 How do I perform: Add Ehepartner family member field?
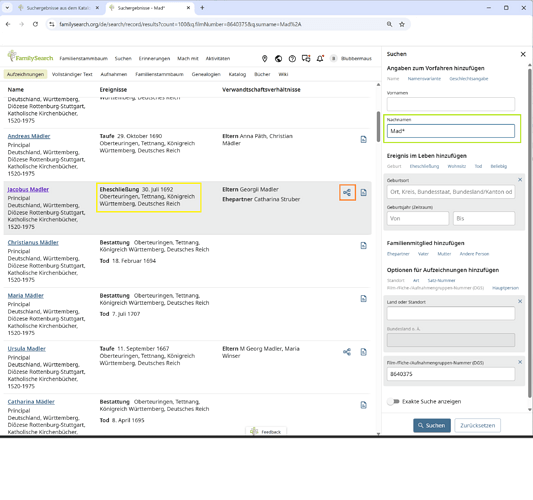(398, 254)
